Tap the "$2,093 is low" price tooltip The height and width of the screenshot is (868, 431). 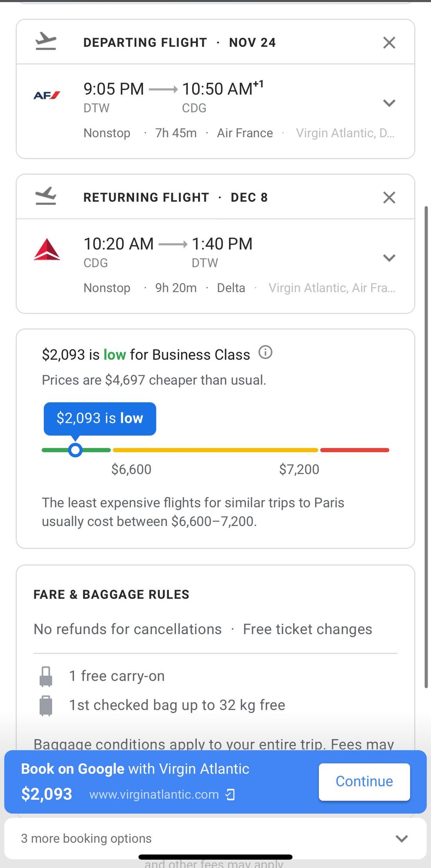(x=100, y=418)
